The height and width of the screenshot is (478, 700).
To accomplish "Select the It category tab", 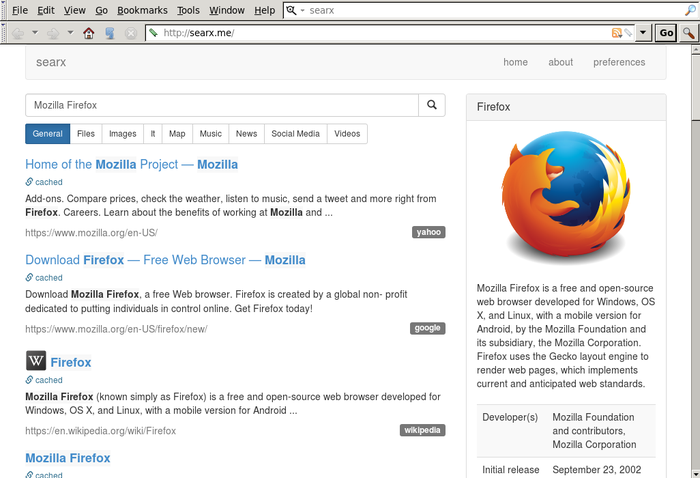I will point(153,134).
